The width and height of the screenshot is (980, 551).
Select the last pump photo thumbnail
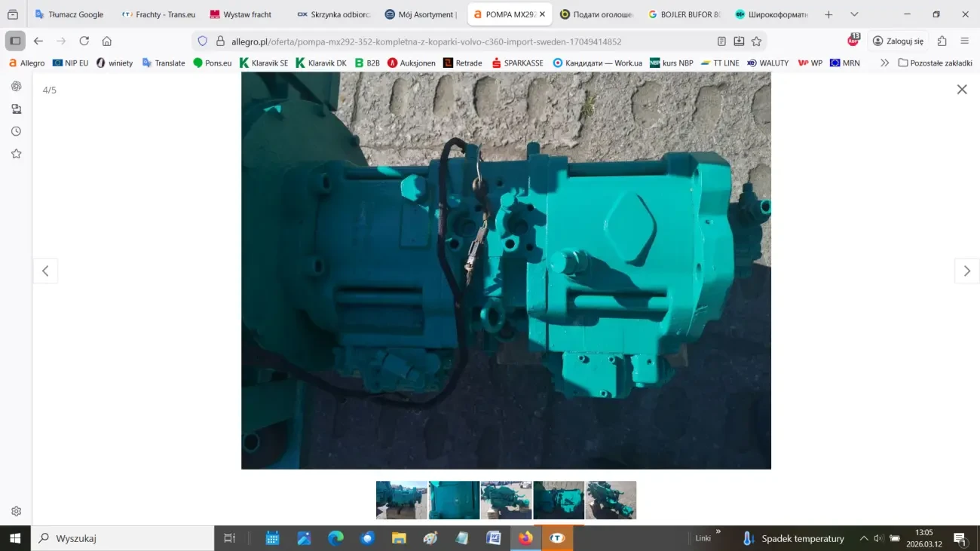tap(611, 500)
